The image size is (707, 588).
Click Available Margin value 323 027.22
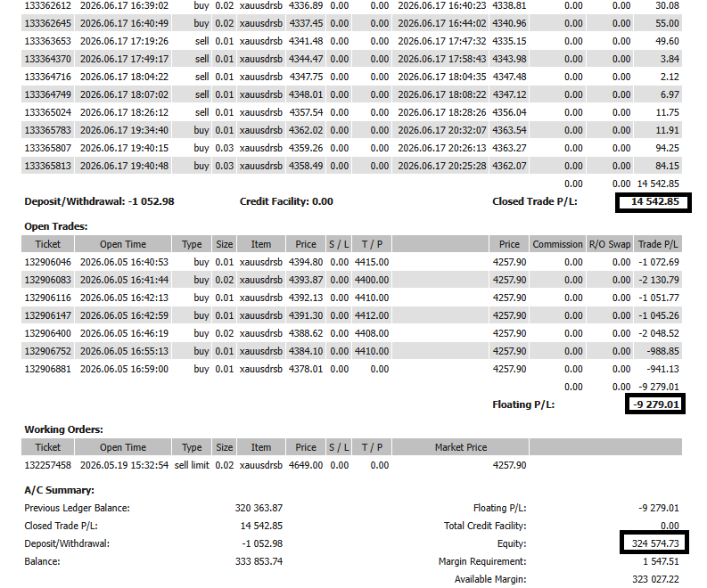coord(655,579)
